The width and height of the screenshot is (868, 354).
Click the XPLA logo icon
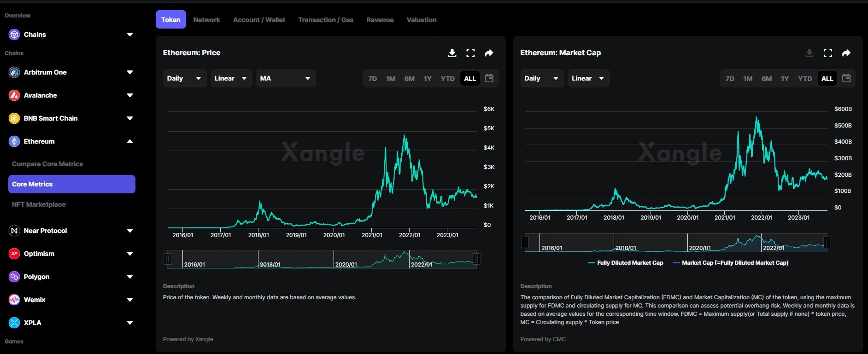pyautogui.click(x=14, y=323)
